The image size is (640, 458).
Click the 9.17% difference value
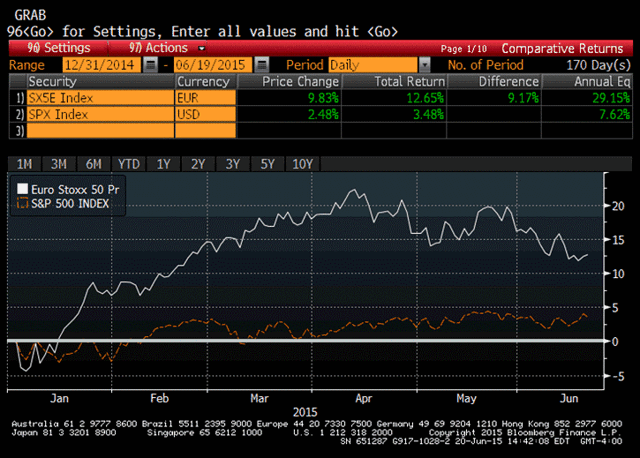pos(523,98)
